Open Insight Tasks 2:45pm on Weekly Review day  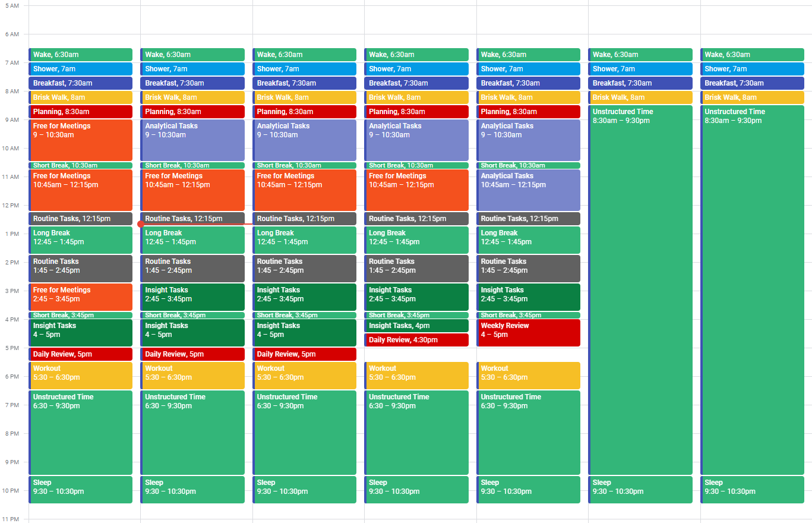(529, 297)
